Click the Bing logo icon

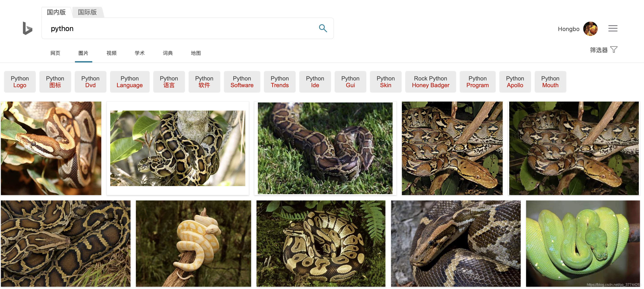click(x=27, y=28)
